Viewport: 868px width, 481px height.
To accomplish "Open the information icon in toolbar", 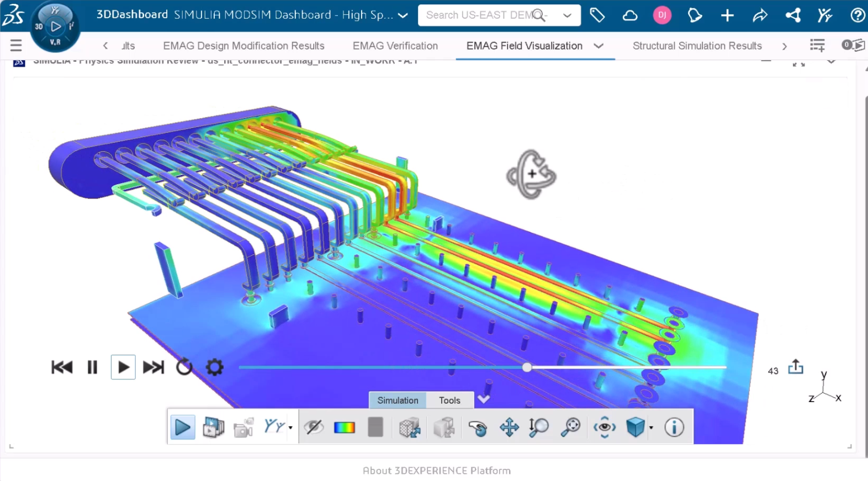I will pos(674,427).
